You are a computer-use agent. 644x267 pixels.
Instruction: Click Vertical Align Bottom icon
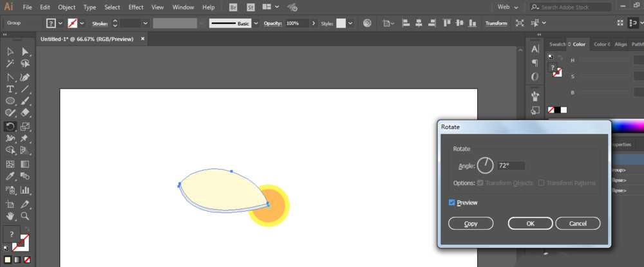[x=473, y=23]
